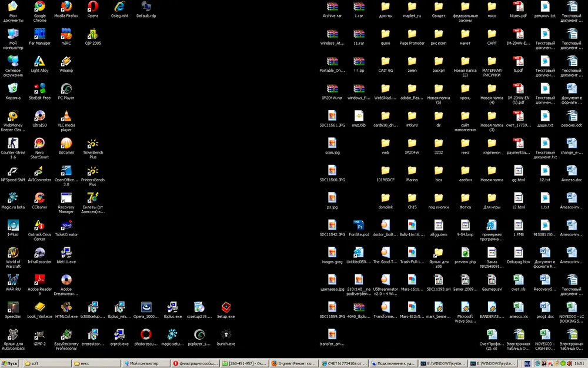This screenshot has width=588, height=368.
Task: Launch the Counter-Strike 1.6 shortcut
Action: click(x=13, y=144)
